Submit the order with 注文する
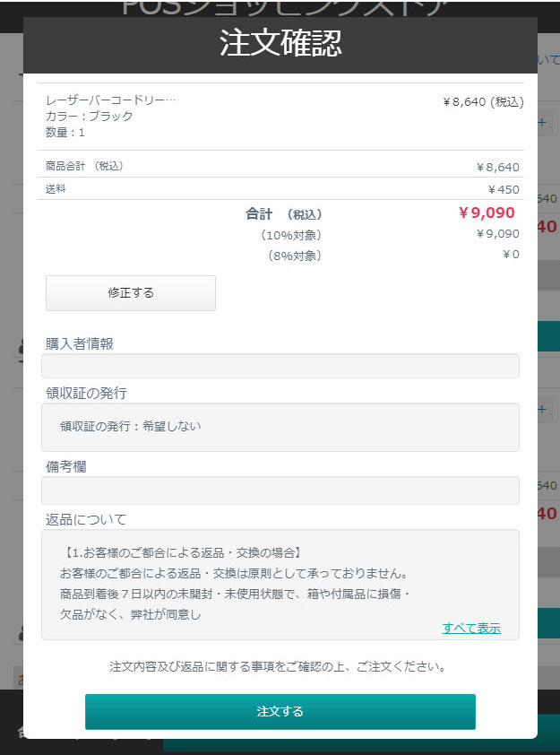Image resolution: width=560 pixels, height=755 pixels. click(280, 711)
